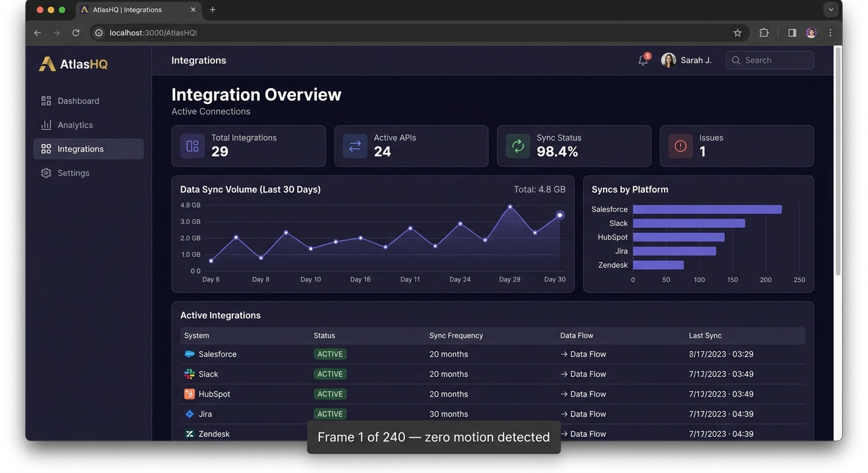The height and width of the screenshot is (473, 868).
Task: Click the Sync Status refresh icon
Action: (518, 146)
